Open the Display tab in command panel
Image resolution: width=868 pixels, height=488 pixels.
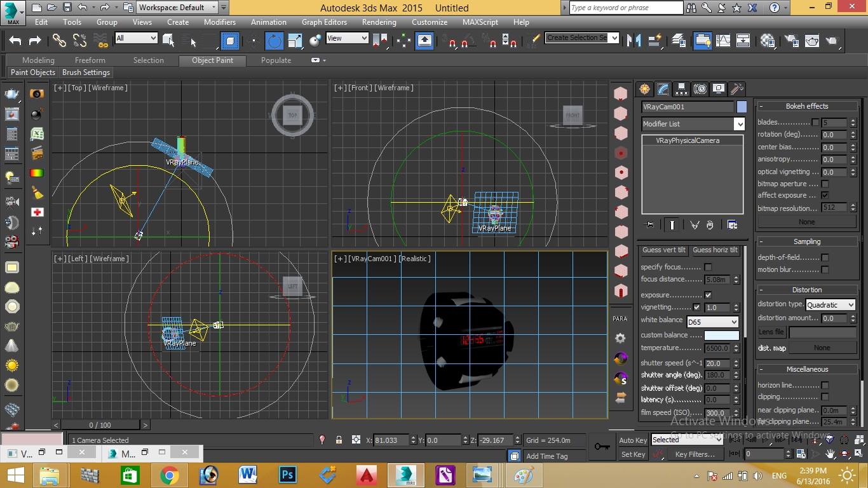(x=718, y=89)
